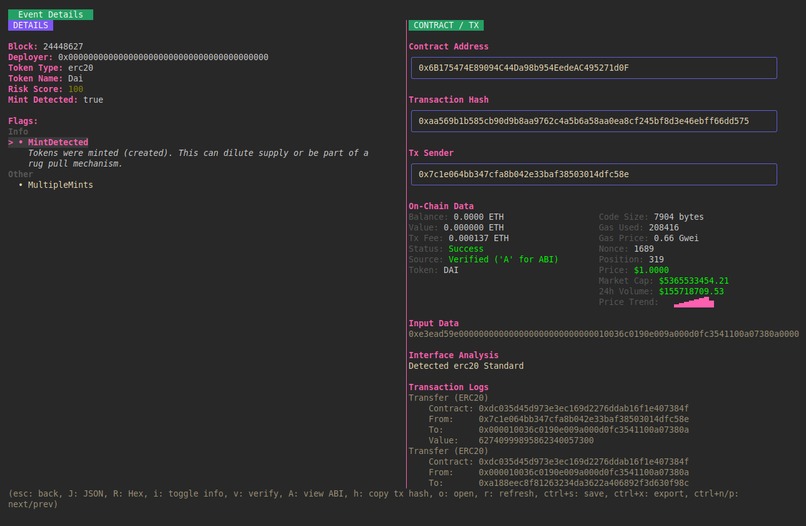Click the second Transfer (ERC20) log entry
The height and width of the screenshot is (526, 806).
tap(448, 451)
